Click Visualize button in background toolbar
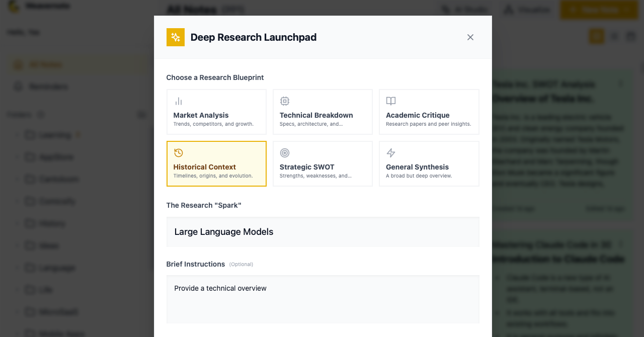This screenshot has height=337, width=644. (528, 10)
